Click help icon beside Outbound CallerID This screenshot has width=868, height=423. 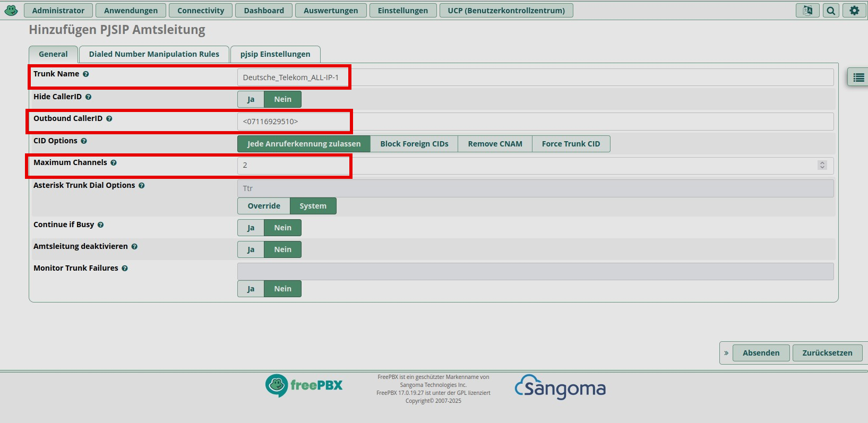click(x=109, y=119)
